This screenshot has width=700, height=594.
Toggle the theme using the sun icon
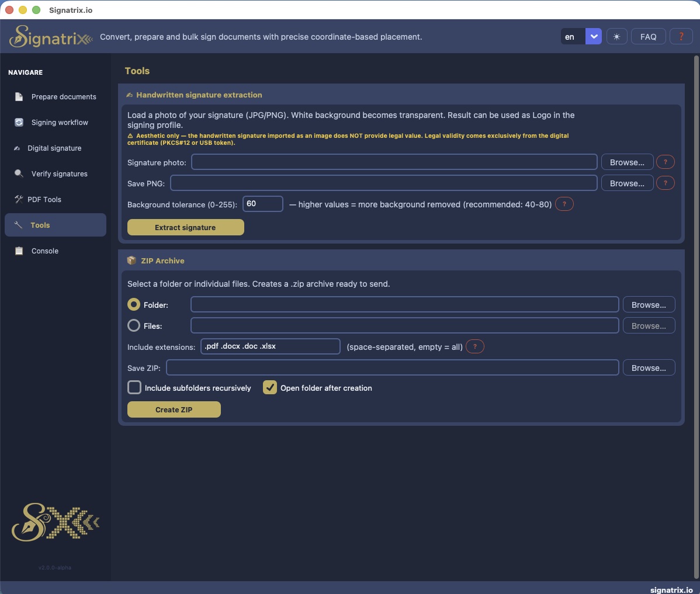click(616, 36)
